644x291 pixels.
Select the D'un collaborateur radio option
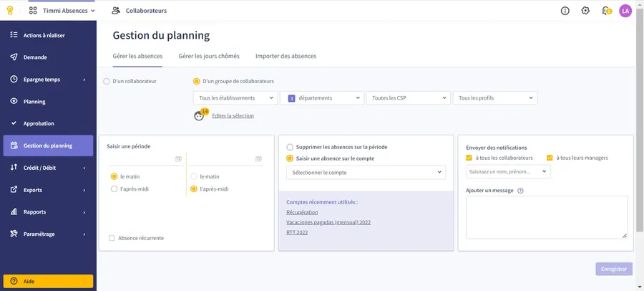[107, 81]
